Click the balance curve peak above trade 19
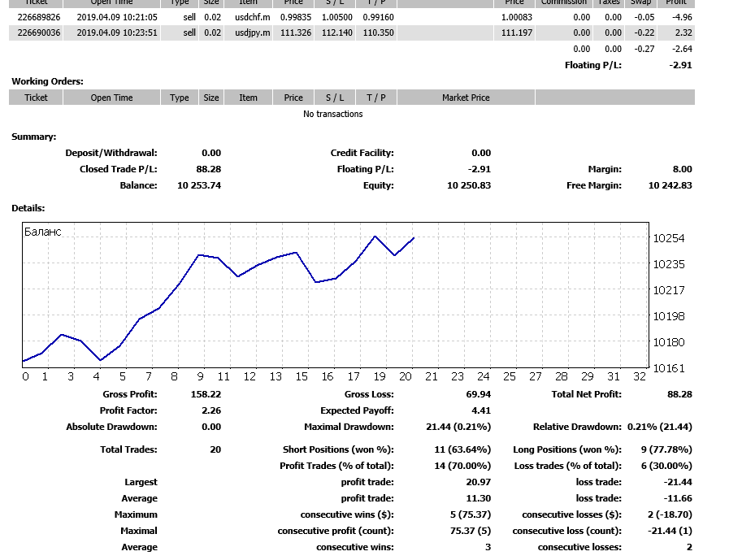 pos(375,237)
